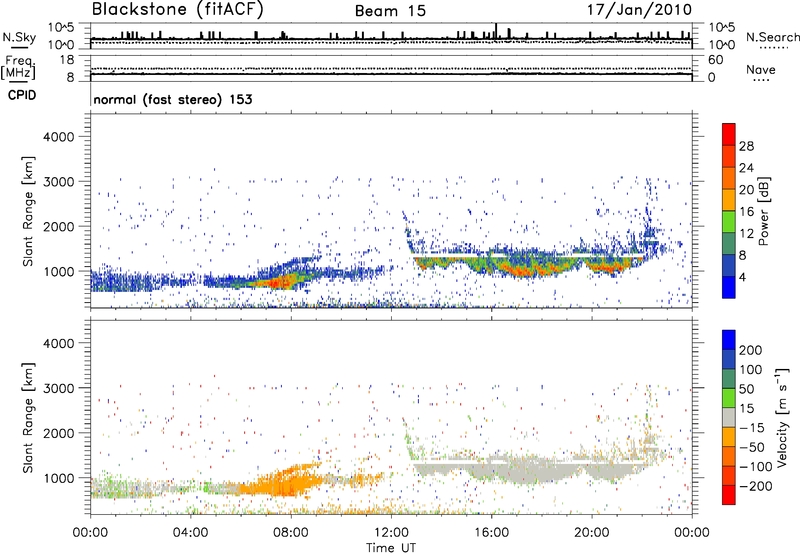
Task: Click the '28' tick on the power colorbar
Action: coord(746,146)
